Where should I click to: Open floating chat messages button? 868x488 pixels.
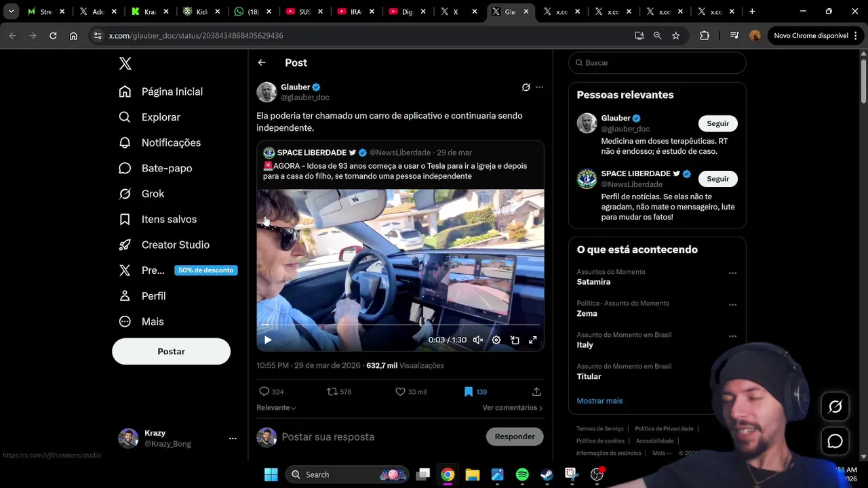pos(835,441)
